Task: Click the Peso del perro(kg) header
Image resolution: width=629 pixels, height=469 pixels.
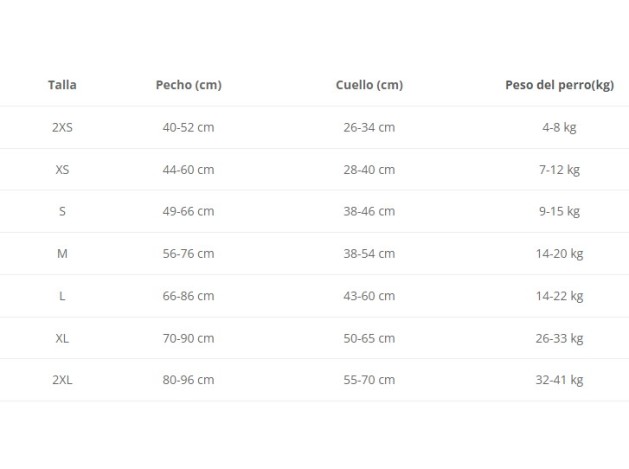Action: tap(559, 85)
